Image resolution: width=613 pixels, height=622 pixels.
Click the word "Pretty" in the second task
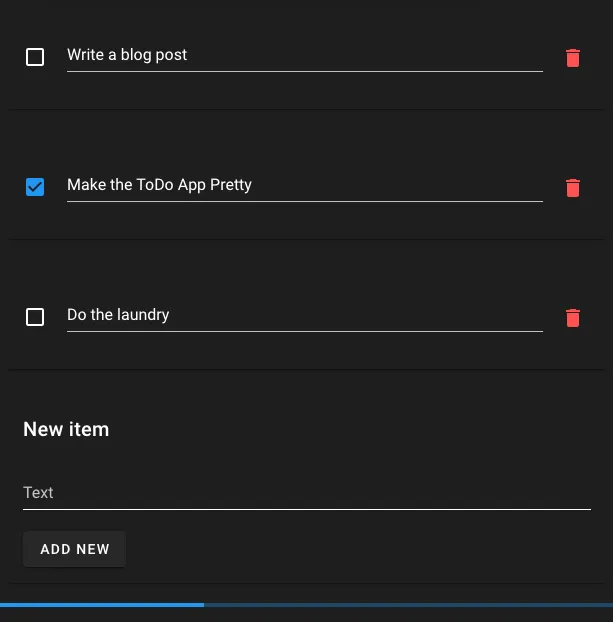231,185
